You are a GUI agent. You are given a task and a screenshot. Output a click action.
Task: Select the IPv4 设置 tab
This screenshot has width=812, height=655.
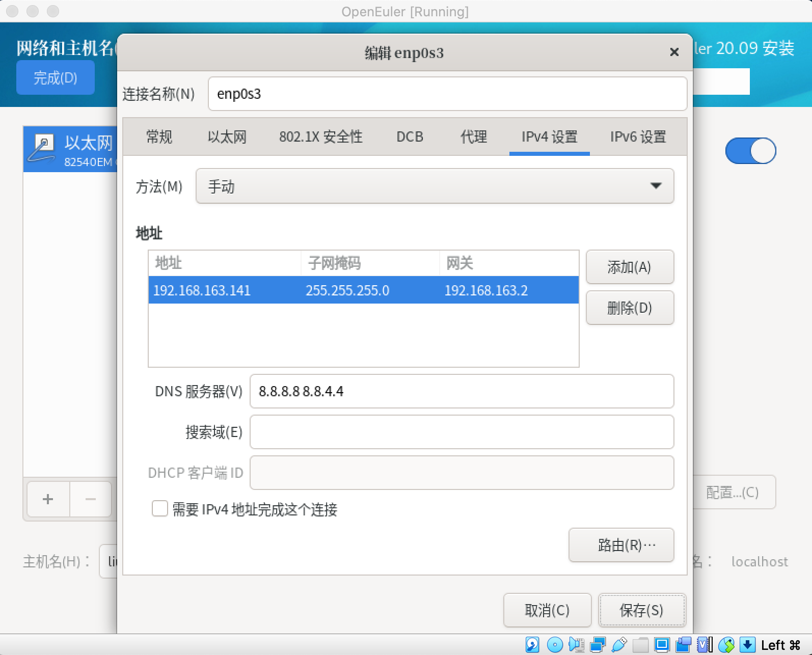[x=549, y=137]
